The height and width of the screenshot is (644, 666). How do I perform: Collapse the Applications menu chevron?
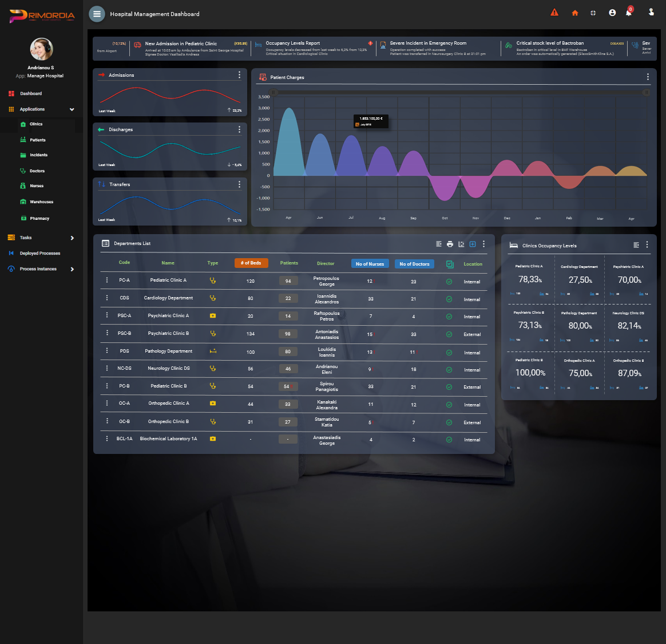coord(72,109)
